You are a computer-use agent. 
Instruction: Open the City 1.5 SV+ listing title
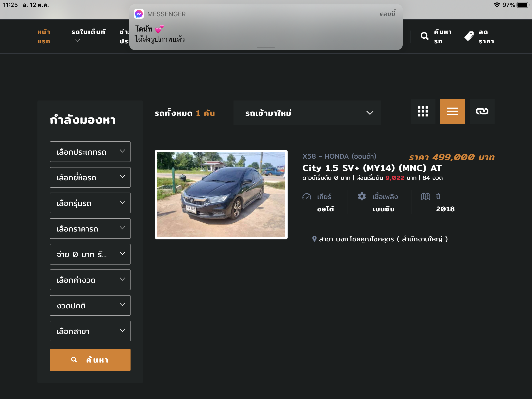pyautogui.click(x=372, y=168)
